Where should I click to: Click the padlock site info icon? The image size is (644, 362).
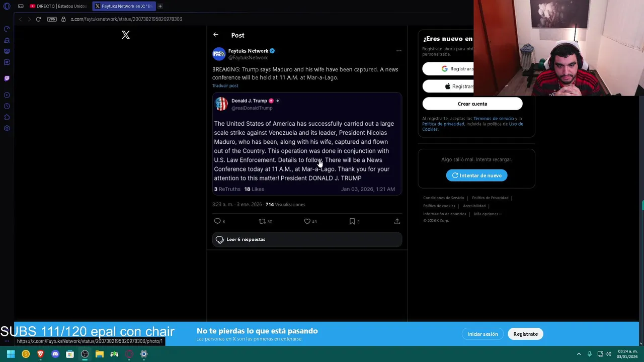[x=63, y=19]
